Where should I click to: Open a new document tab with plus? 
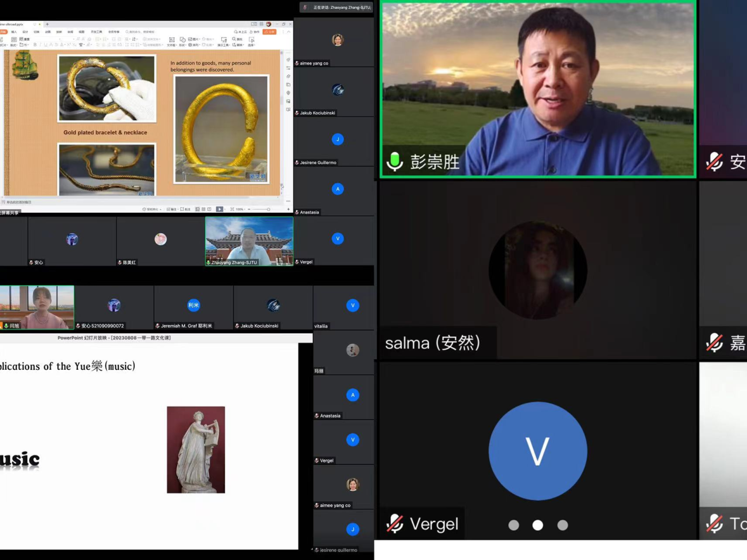(47, 24)
